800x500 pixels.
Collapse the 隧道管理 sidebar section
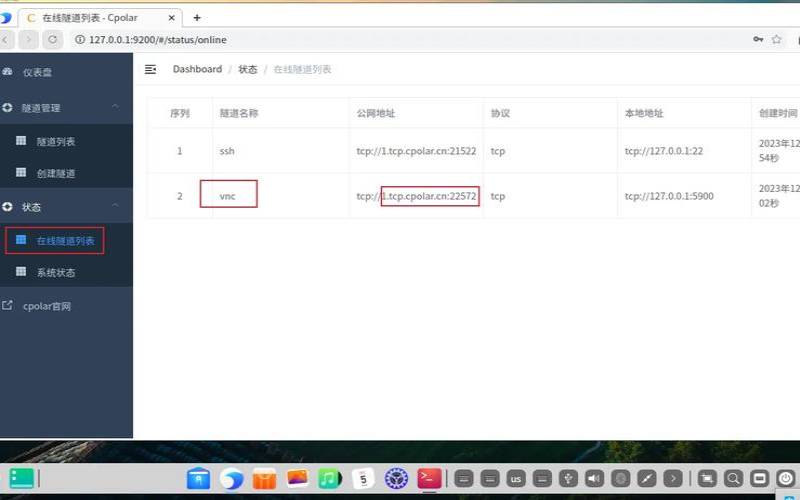[66, 108]
